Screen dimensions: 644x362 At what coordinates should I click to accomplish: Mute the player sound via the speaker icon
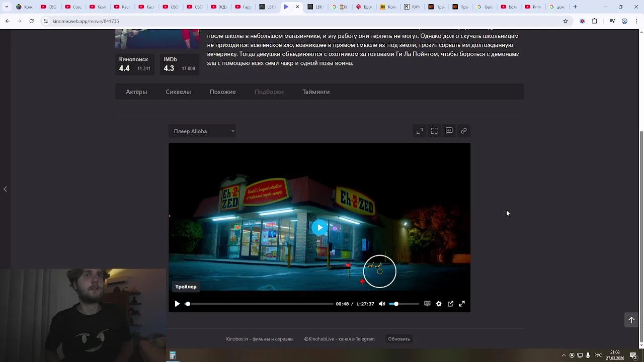[x=382, y=304]
